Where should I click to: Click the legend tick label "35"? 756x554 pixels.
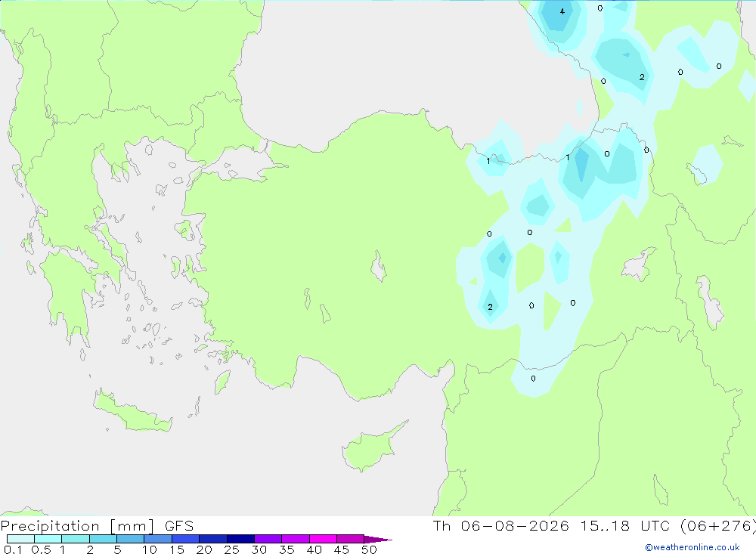[287, 549]
